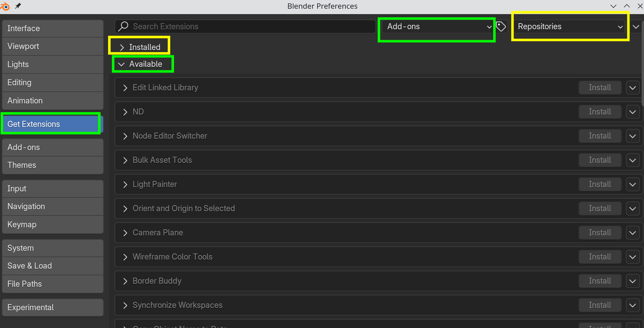Install the Border Buddy add-on
Viewport: 644px width, 328px height.
[600, 281]
